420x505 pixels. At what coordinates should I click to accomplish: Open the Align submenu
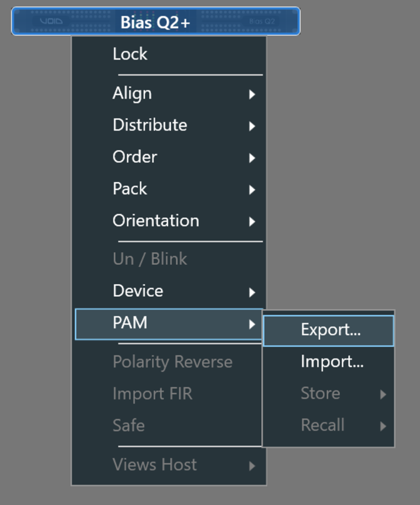pos(132,93)
